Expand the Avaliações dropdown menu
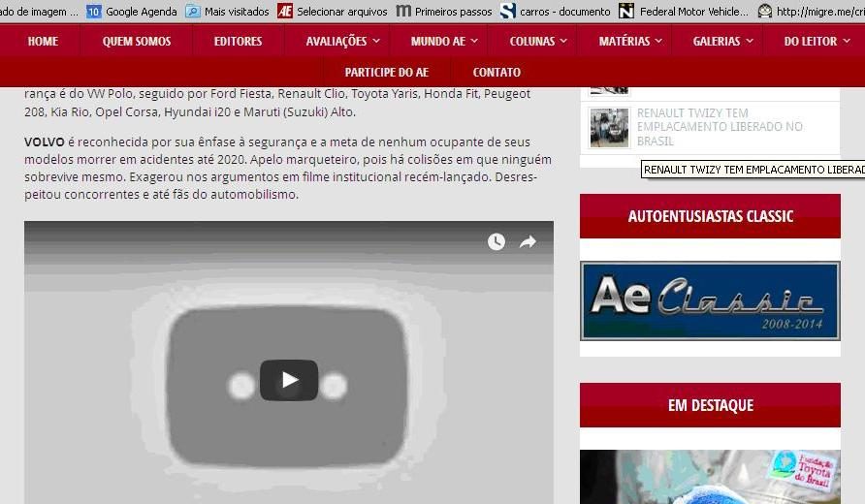The image size is (865, 504). (x=343, y=42)
